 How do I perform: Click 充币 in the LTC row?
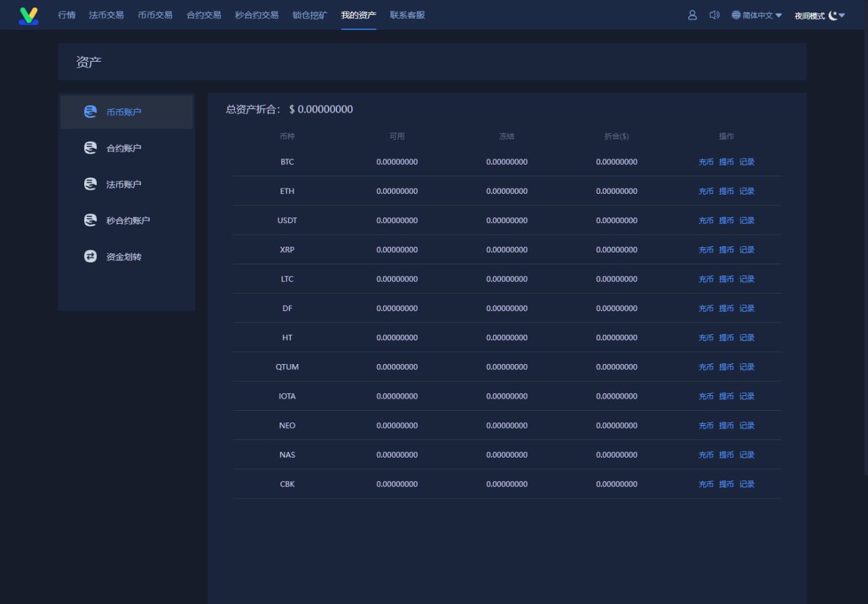pos(706,279)
